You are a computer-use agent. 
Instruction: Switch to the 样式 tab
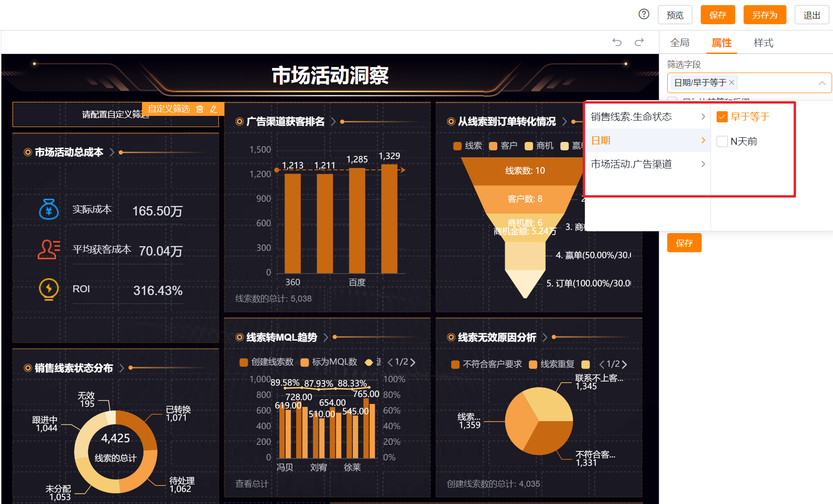pyautogui.click(x=763, y=43)
